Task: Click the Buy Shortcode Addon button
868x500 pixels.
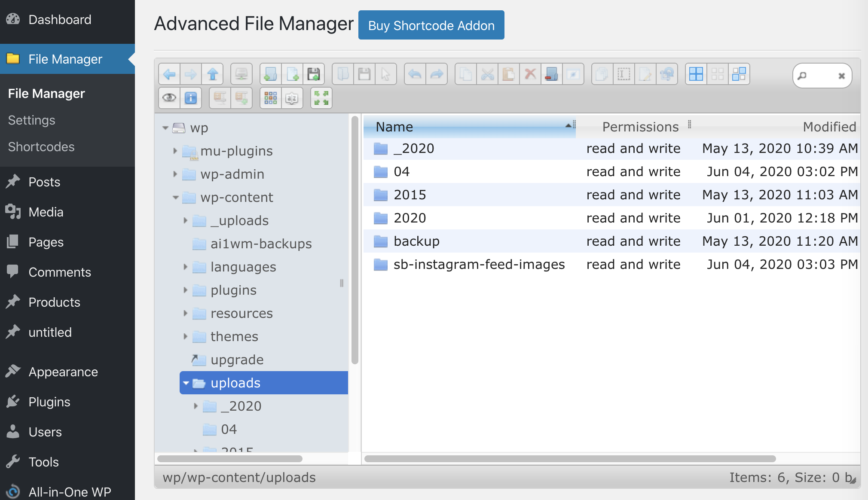Action: pos(431,25)
